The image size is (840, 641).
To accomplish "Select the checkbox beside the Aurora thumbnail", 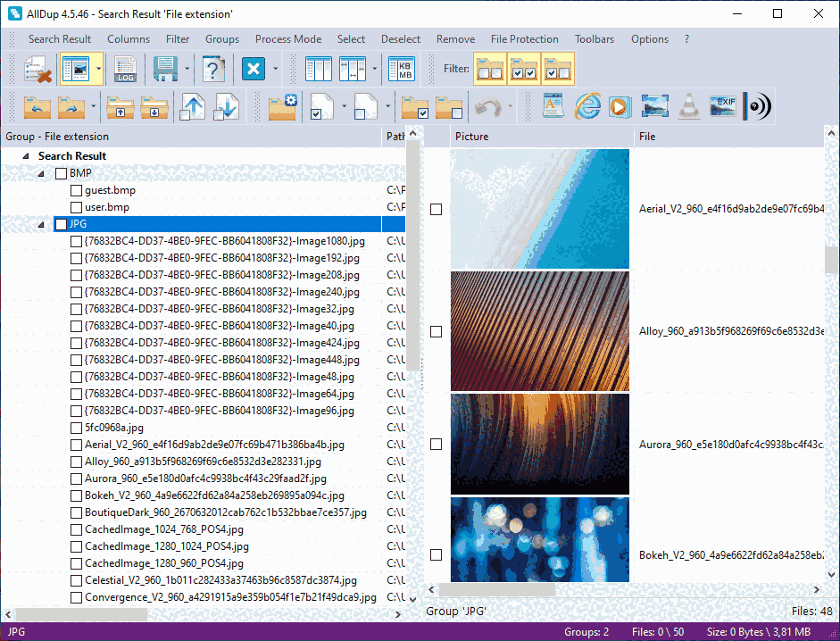I will (436, 444).
